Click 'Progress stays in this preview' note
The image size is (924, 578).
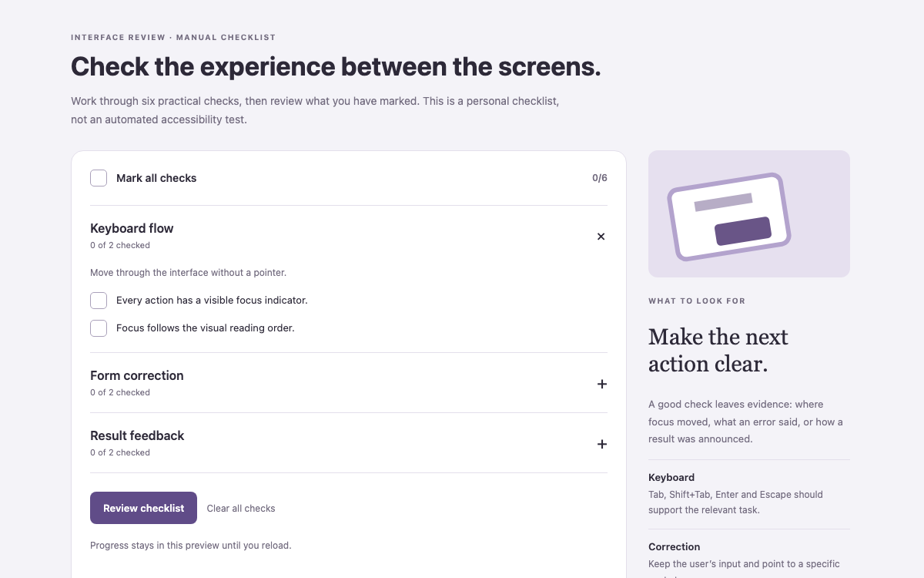click(x=191, y=545)
